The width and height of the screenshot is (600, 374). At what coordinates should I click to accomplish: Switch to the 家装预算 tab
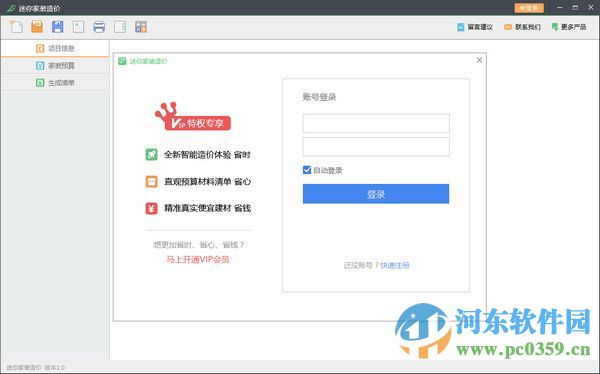coord(55,65)
